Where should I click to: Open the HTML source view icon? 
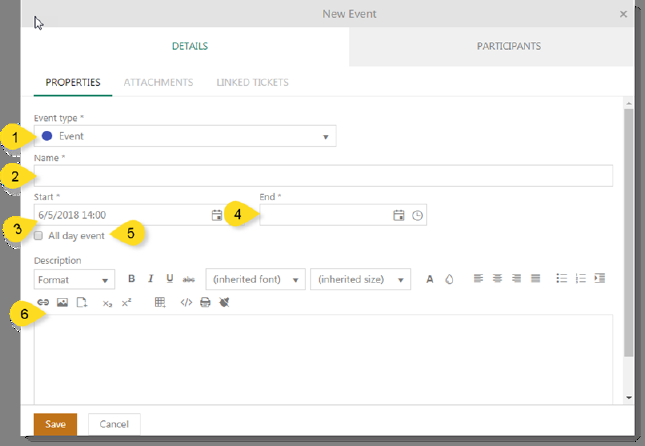[x=186, y=302]
